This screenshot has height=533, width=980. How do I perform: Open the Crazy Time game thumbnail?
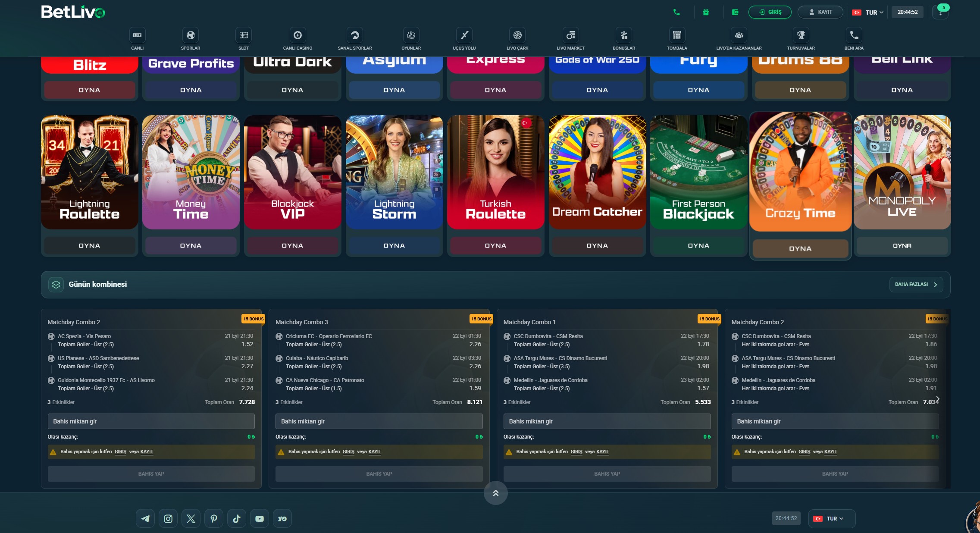click(x=800, y=172)
